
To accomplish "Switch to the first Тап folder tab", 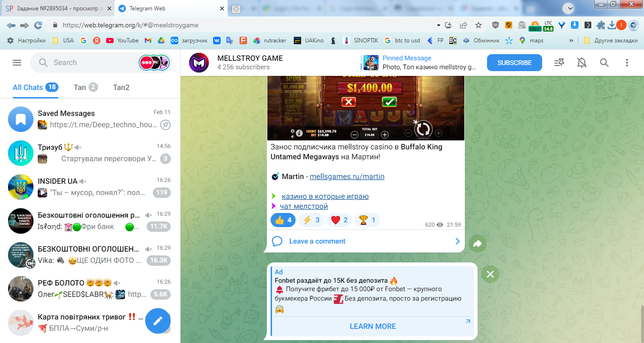I will (x=86, y=87).
